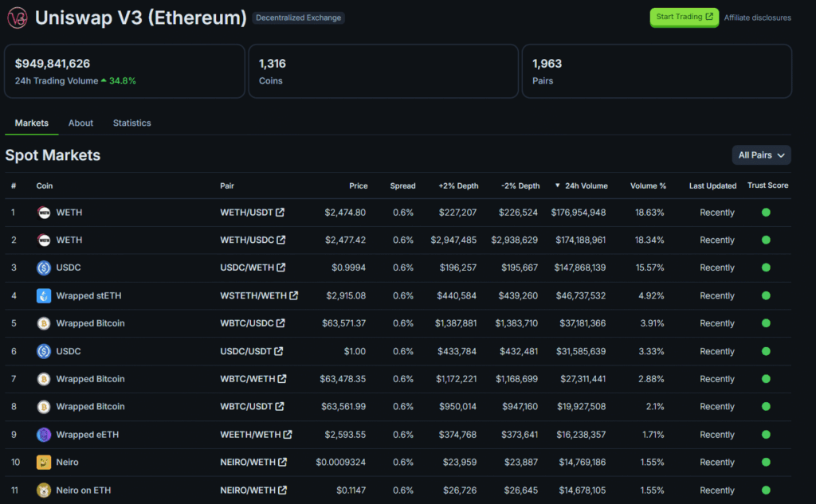Click the Neiro coin icon in row 10
Screen dimensions: 816x504
click(x=44, y=463)
